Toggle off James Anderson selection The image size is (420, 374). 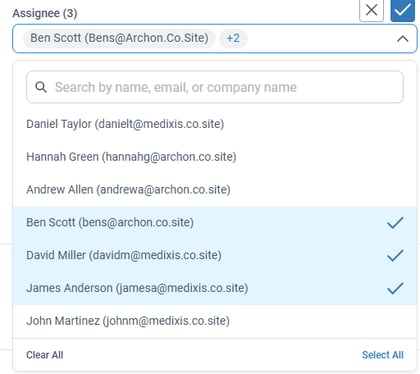(x=215, y=288)
